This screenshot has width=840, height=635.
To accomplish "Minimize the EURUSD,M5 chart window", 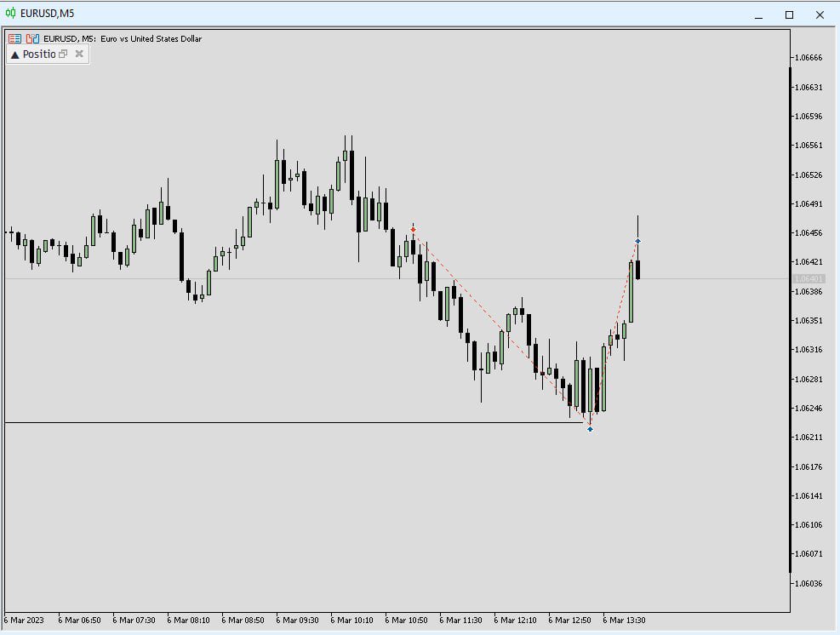I will [x=758, y=15].
